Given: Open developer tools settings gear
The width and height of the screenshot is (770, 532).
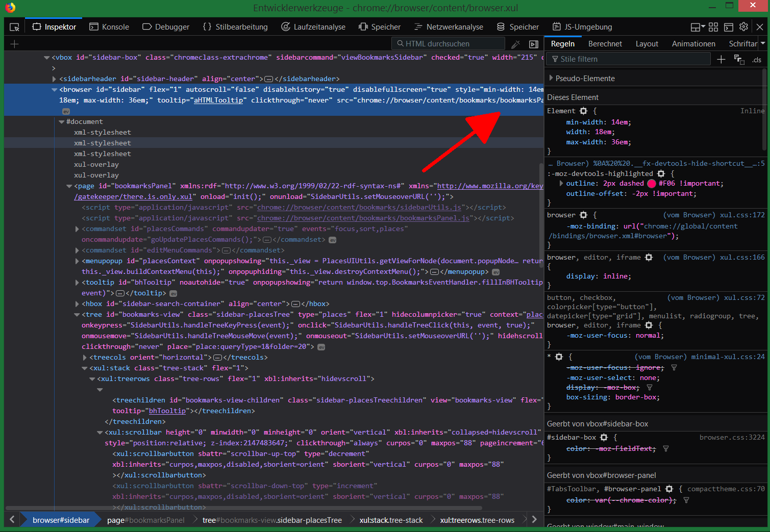Looking at the screenshot, I should pyautogui.click(x=743, y=27).
